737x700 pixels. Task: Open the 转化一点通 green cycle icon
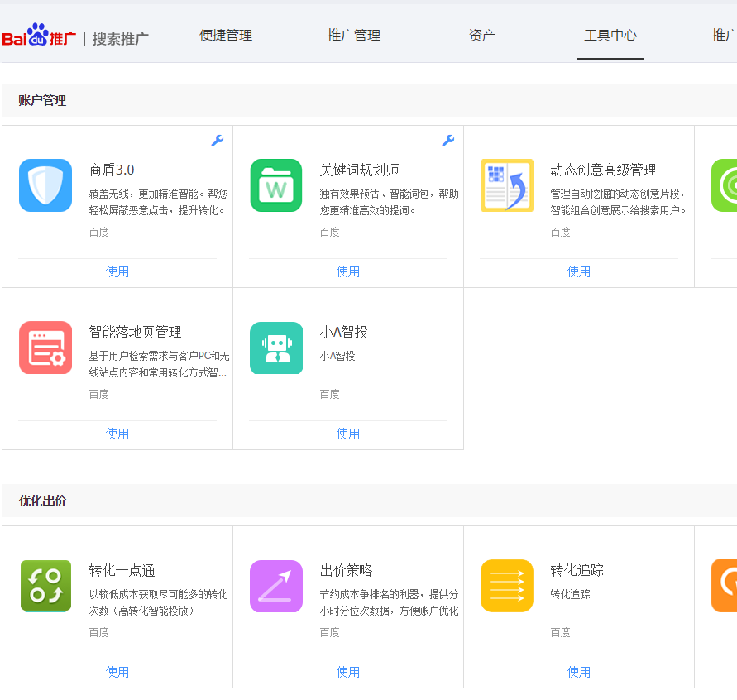[45, 586]
